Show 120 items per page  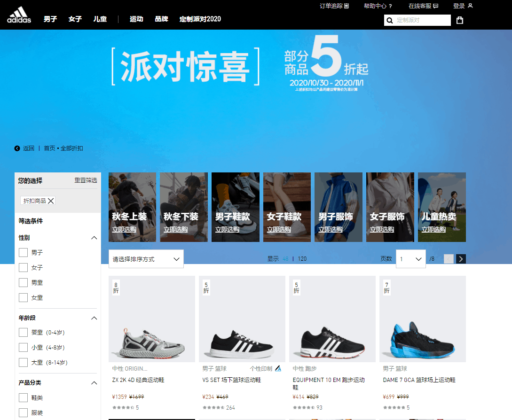click(302, 259)
